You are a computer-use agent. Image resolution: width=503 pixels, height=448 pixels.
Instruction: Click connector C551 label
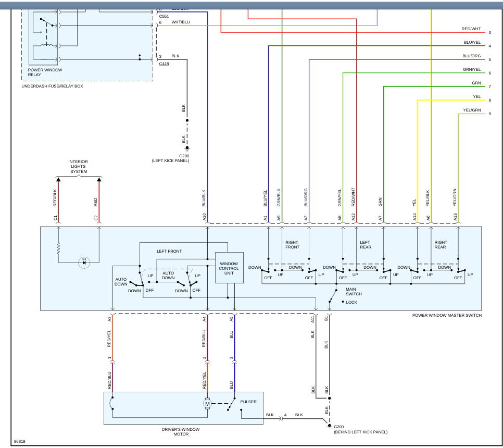point(164,16)
